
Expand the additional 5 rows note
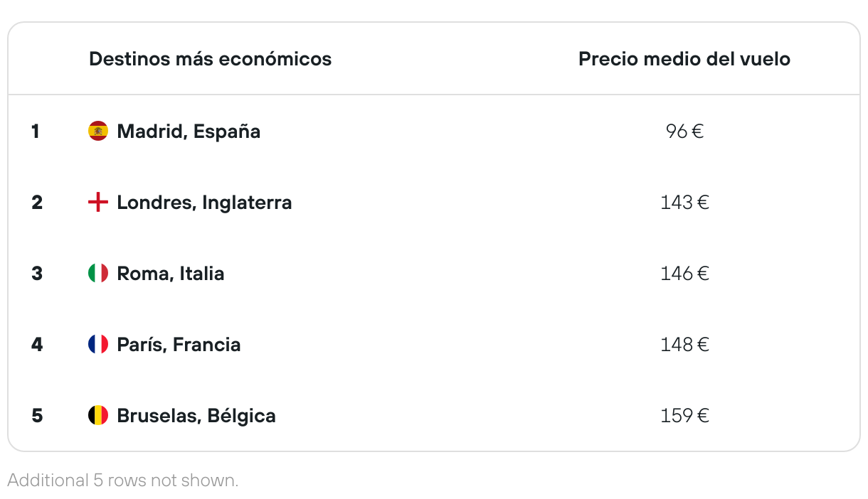[123, 480]
